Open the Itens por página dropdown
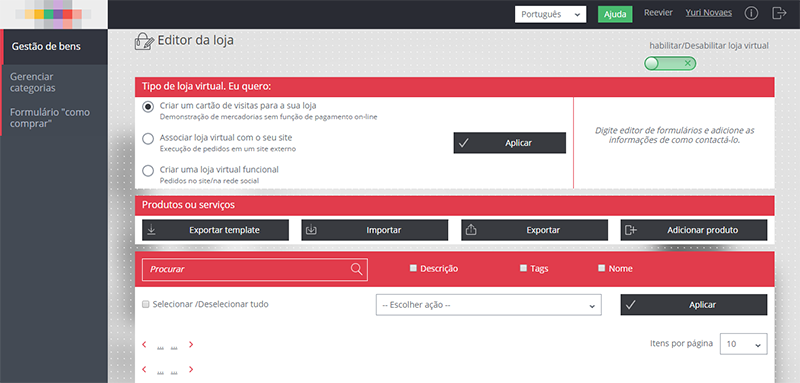800x383 pixels. tap(743, 344)
